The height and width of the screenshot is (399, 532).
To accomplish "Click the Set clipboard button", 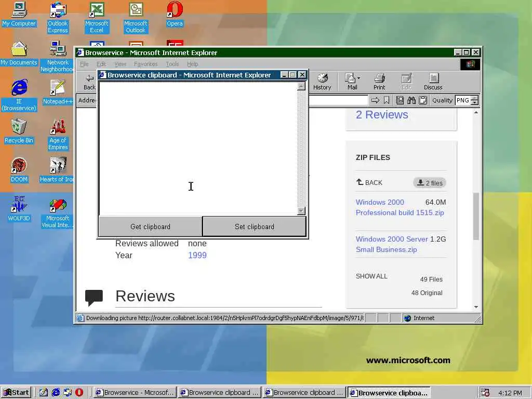I will [255, 227].
